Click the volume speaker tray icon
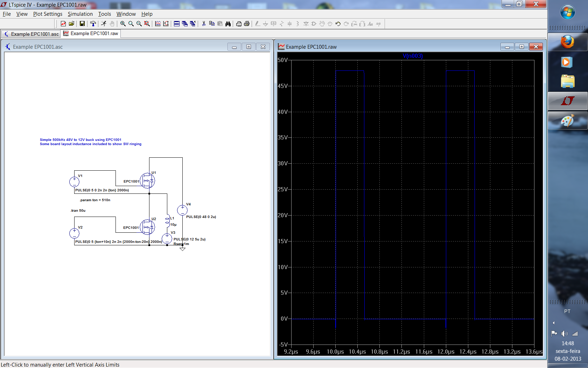Viewport: 588px width, 368px height. (564, 334)
